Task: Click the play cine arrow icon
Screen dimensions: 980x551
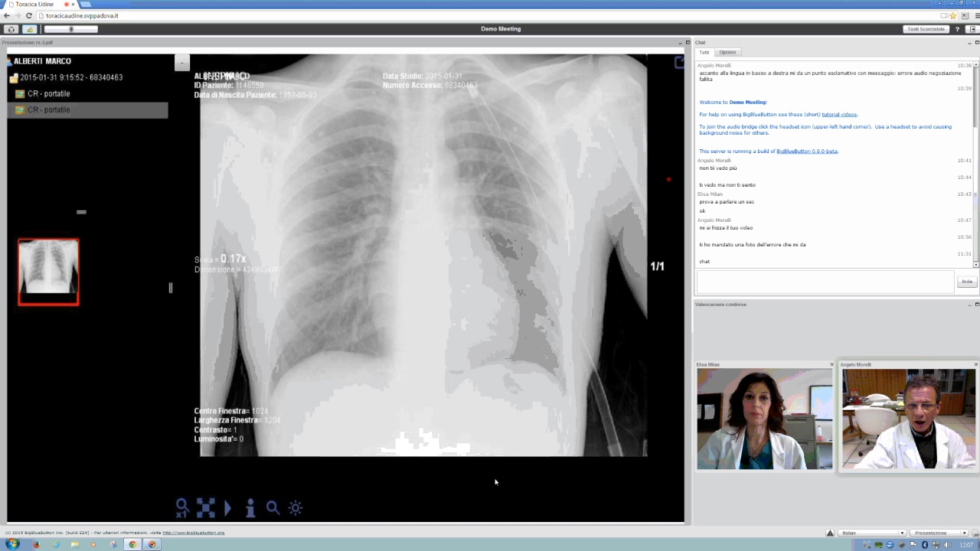Action: pyautogui.click(x=227, y=507)
